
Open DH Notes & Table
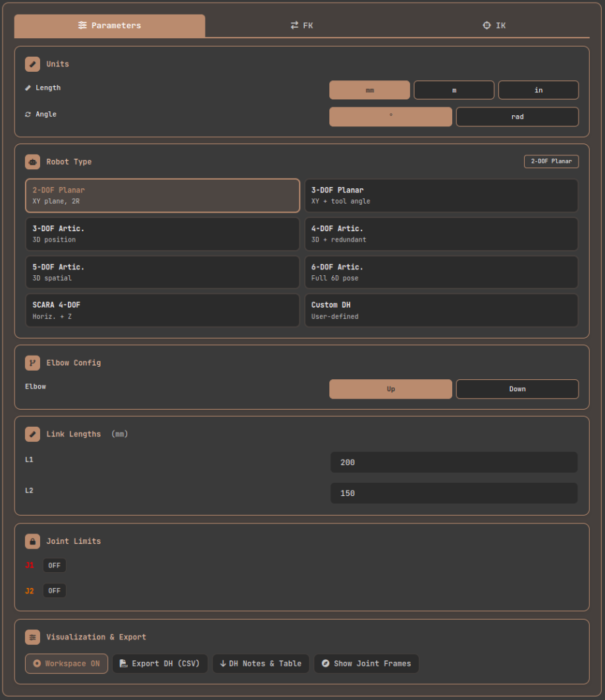pyautogui.click(x=260, y=663)
